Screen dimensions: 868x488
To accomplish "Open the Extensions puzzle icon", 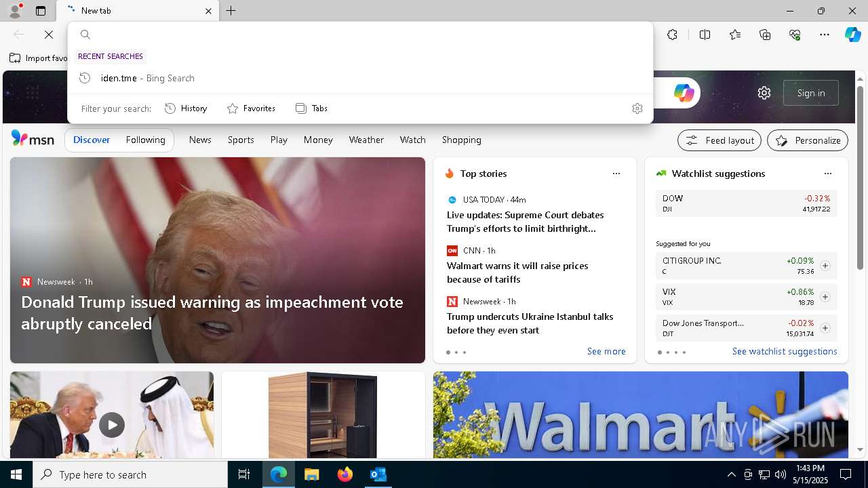I will (672, 35).
